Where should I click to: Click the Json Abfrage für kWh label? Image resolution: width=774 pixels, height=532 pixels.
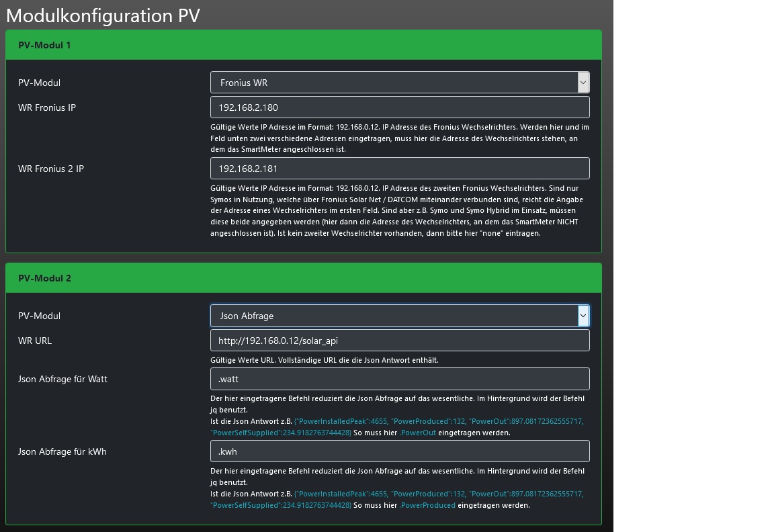(x=62, y=451)
